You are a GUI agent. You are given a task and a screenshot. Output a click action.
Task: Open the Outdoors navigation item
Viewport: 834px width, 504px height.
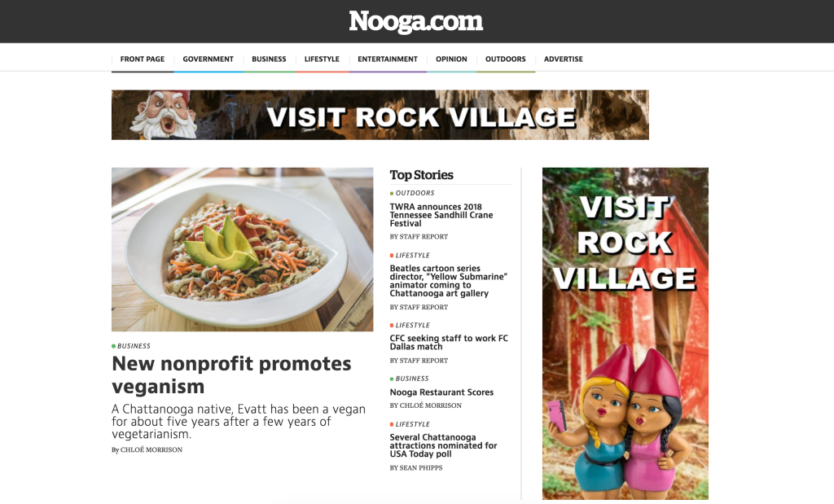[505, 59]
